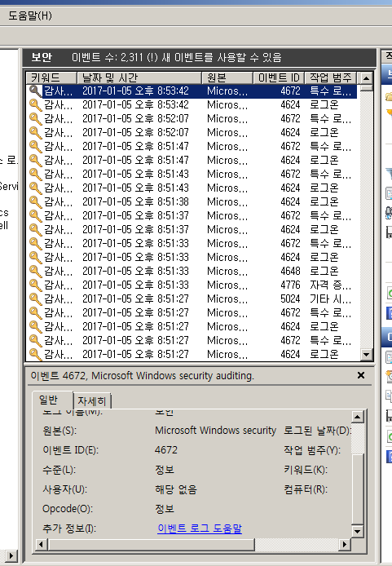392x566 pixels.
Task: Click key icon of 8:51:47 event 4624
Action: 35,161
